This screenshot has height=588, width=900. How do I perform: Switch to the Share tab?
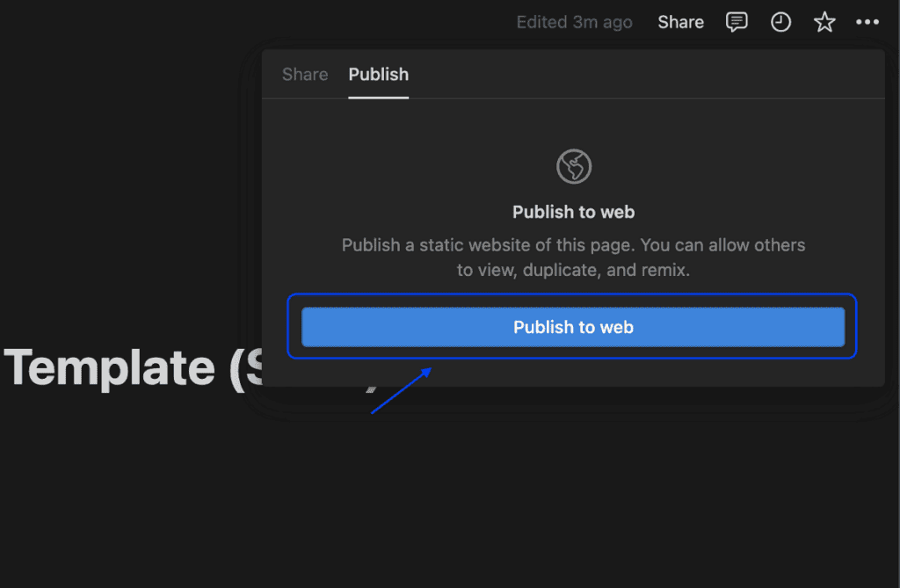[x=305, y=75]
